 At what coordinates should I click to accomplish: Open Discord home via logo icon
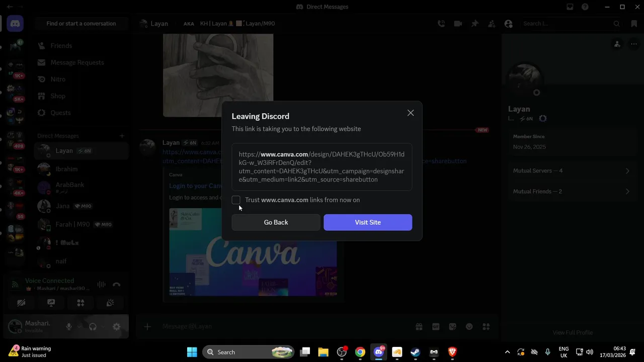(15, 24)
